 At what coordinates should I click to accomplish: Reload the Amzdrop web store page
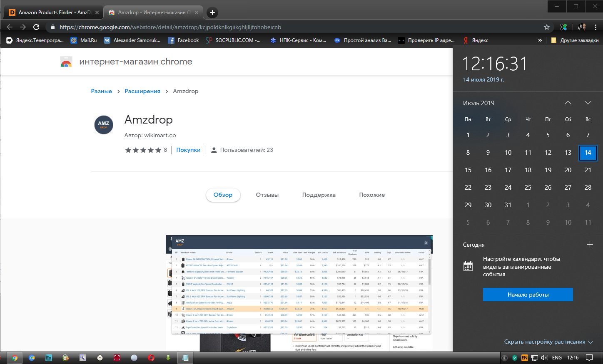click(x=36, y=27)
